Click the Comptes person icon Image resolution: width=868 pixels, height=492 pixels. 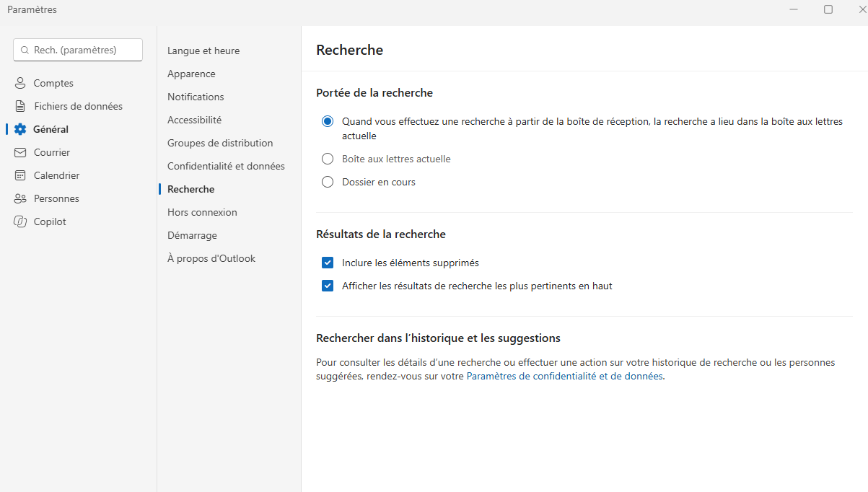point(20,83)
